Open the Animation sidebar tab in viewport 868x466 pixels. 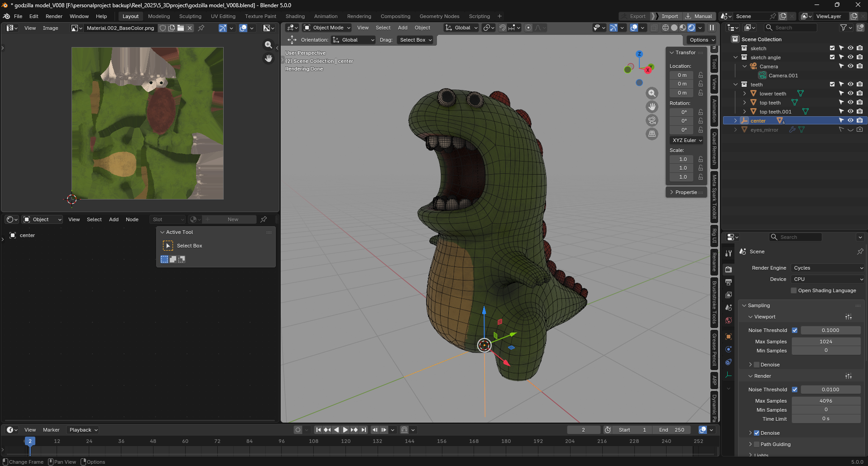[x=714, y=111]
